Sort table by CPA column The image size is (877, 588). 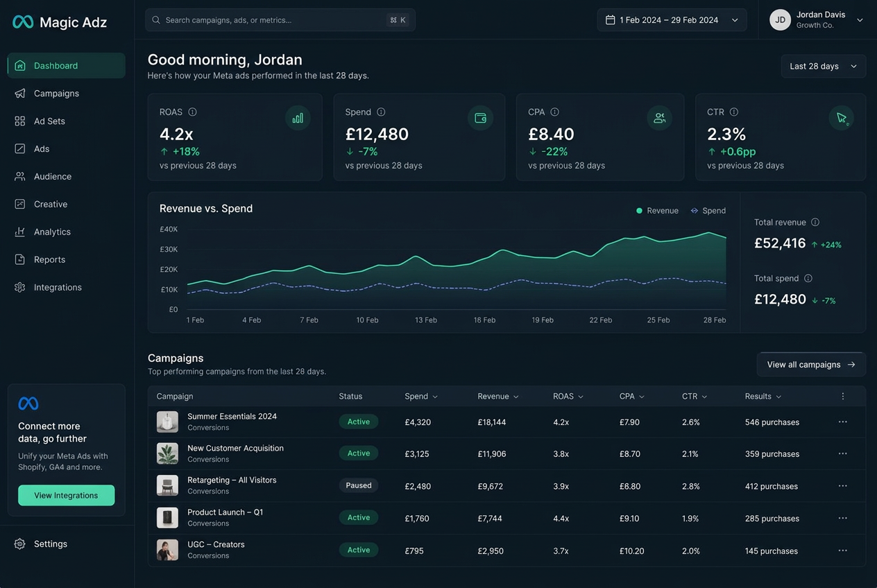[632, 397]
